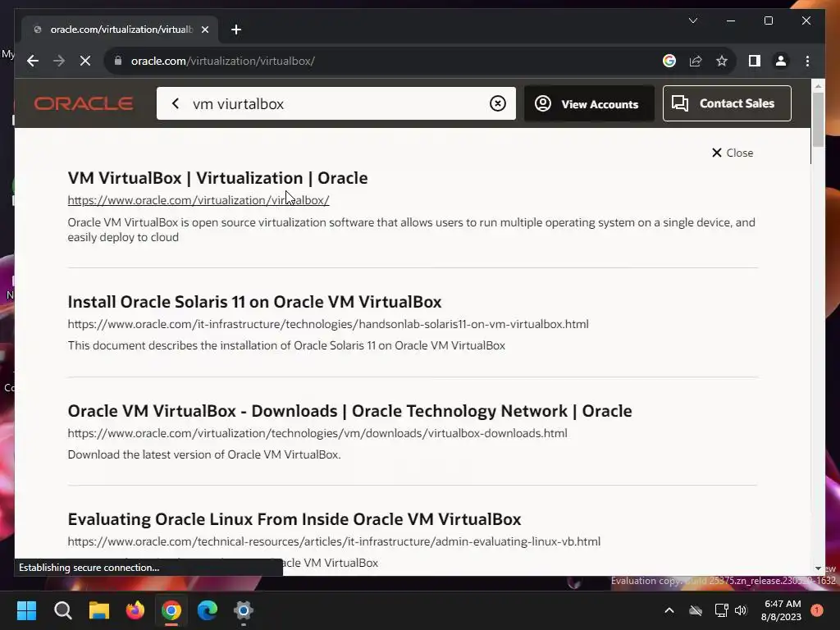Close the search results panel
840x630 pixels.
pyautogui.click(x=733, y=153)
